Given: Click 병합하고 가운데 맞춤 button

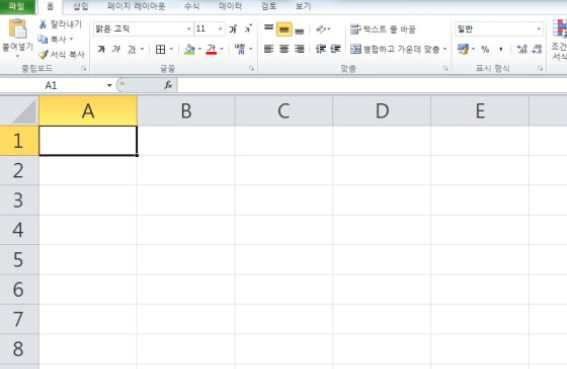Looking at the screenshot, I should pyautogui.click(x=395, y=49).
